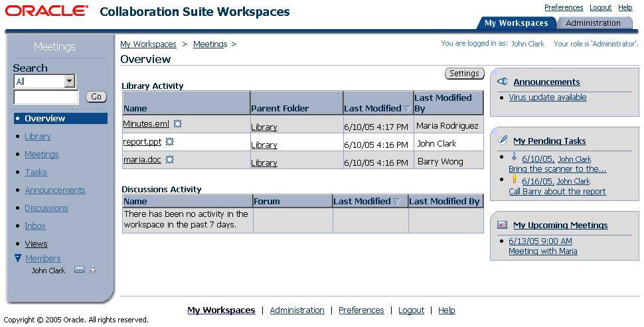This screenshot has height=327, width=644.
Task: Open the Search scope dropdown showing All
Action: pos(44,81)
